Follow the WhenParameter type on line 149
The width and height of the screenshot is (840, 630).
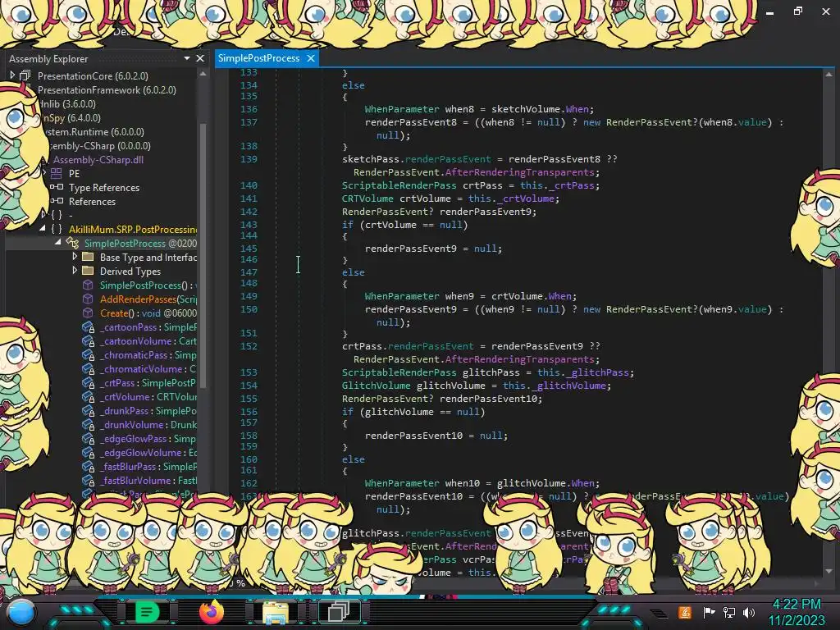coord(402,295)
